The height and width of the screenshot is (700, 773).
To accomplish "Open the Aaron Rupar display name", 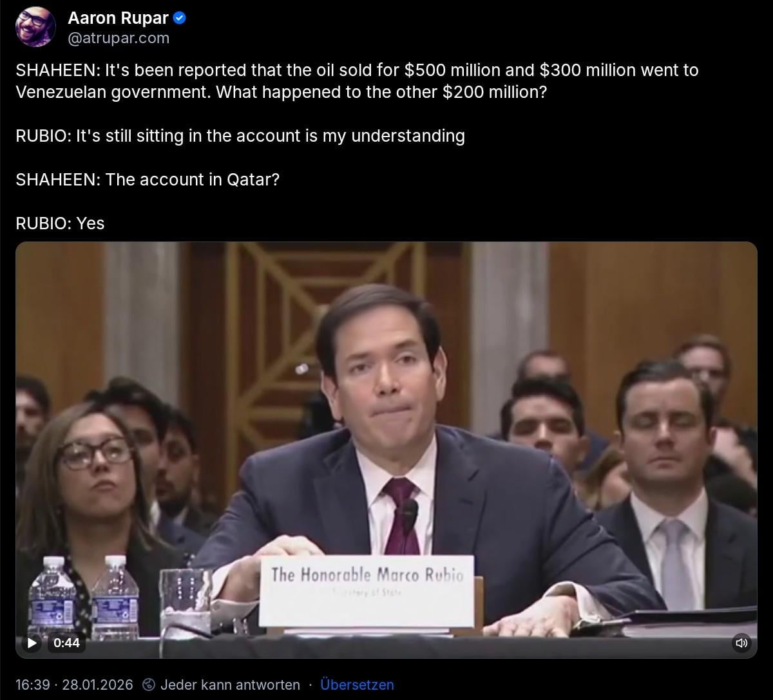I will click(119, 18).
